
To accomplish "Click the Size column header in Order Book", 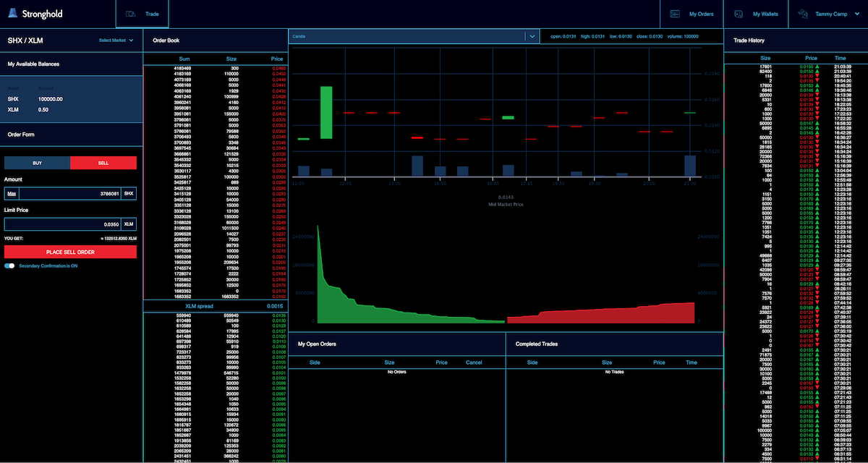I will (231, 59).
